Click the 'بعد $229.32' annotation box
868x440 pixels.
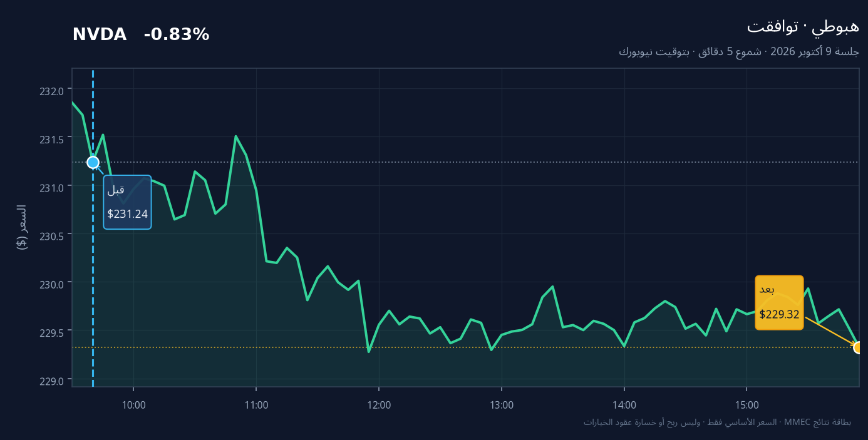pyautogui.click(x=779, y=302)
